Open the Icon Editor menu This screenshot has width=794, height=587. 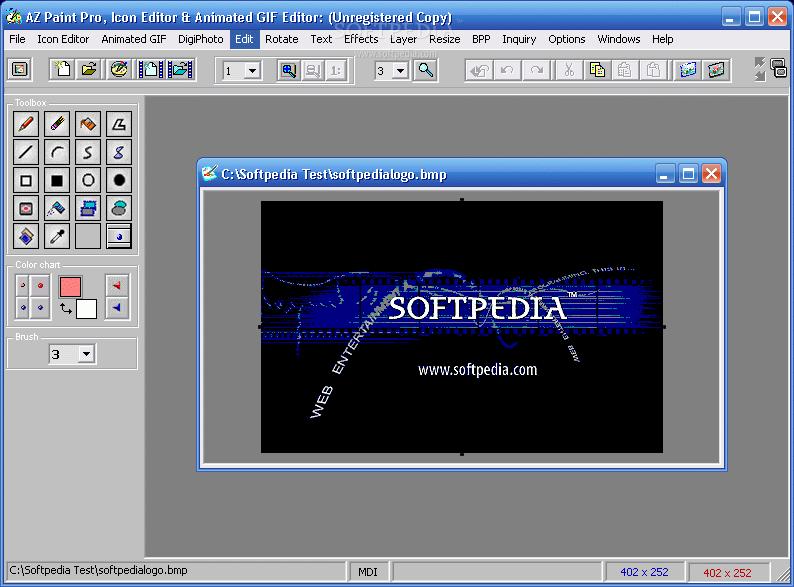point(63,39)
